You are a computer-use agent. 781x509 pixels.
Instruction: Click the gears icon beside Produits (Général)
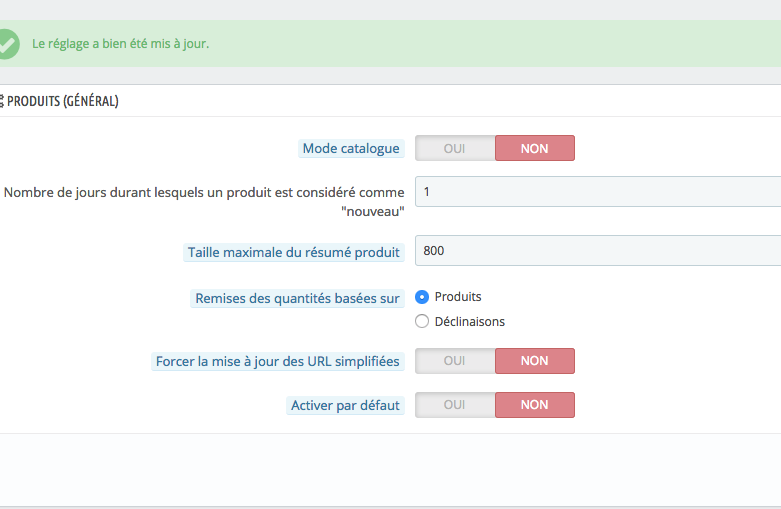[1, 101]
